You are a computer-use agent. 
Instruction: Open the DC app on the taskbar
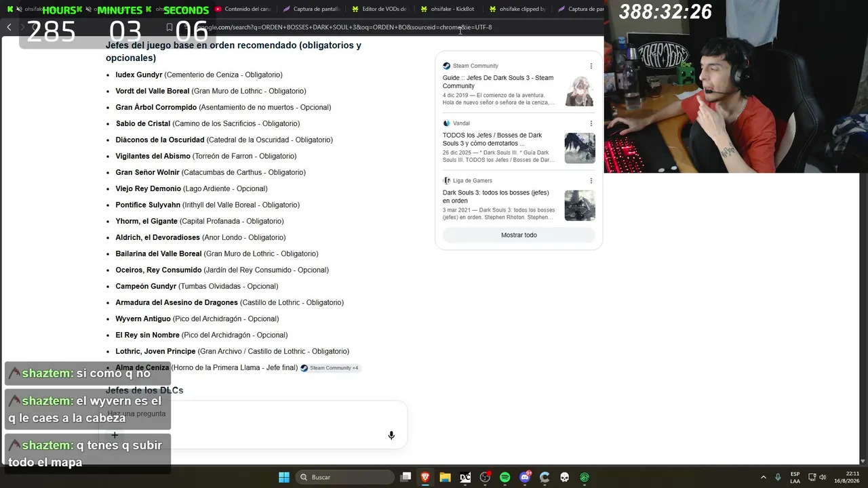(465, 477)
